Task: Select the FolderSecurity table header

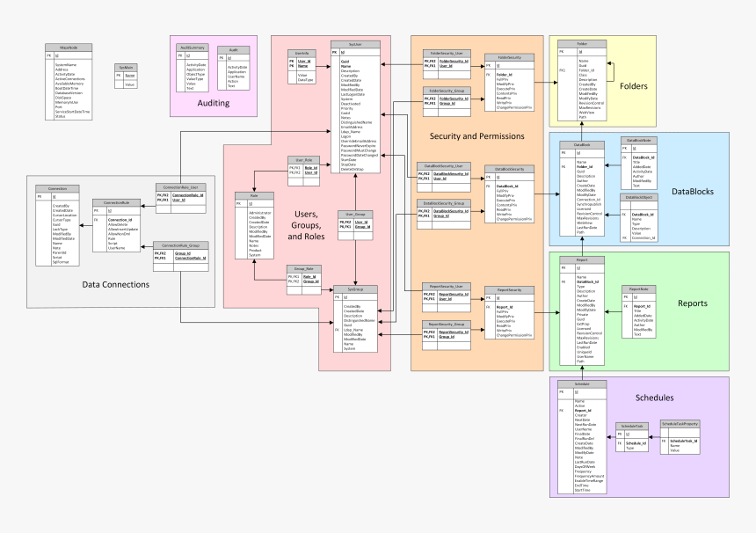Action: (509, 57)
